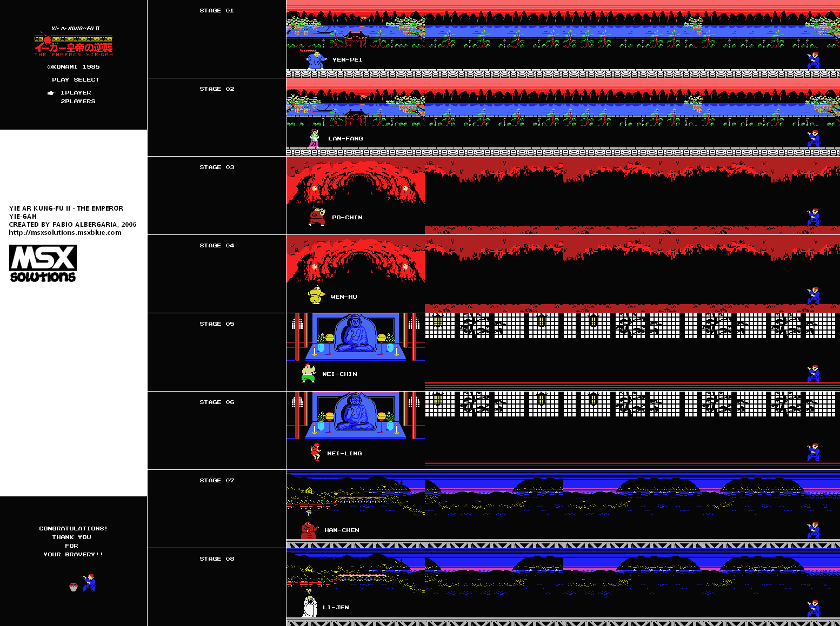Click the STAGE 05 label
This screenshot has height=626, width=840.
(217, 324)
